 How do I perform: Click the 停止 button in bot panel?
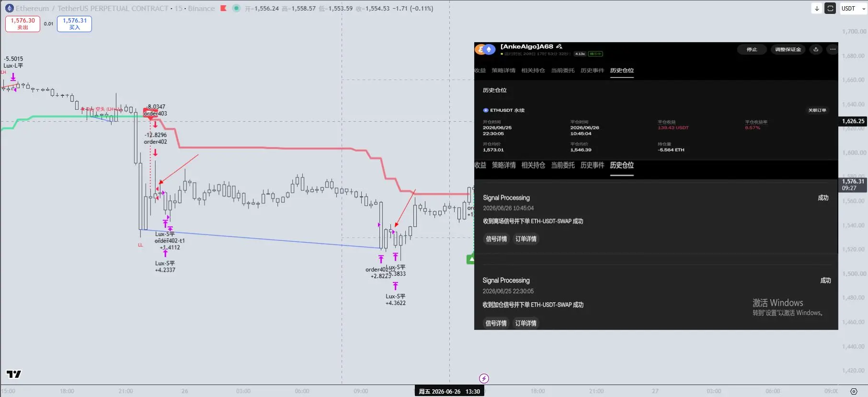point(752,49)
